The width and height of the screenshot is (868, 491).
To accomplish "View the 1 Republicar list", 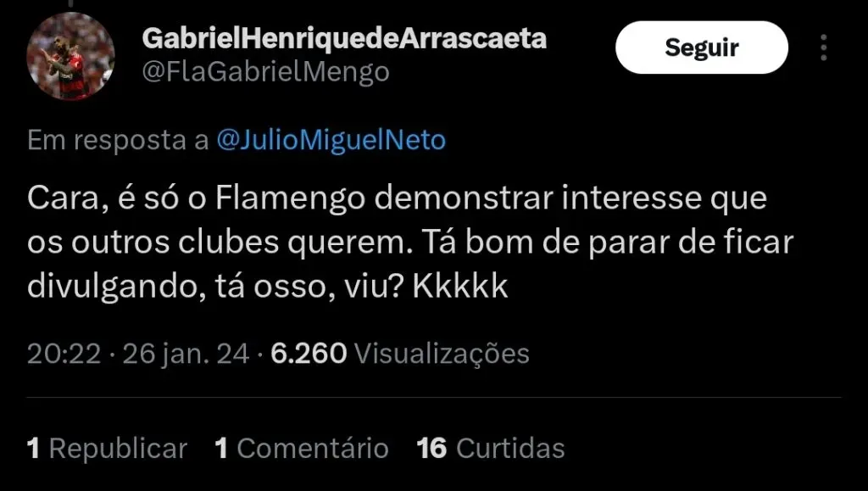I will (x=107, y=448).
